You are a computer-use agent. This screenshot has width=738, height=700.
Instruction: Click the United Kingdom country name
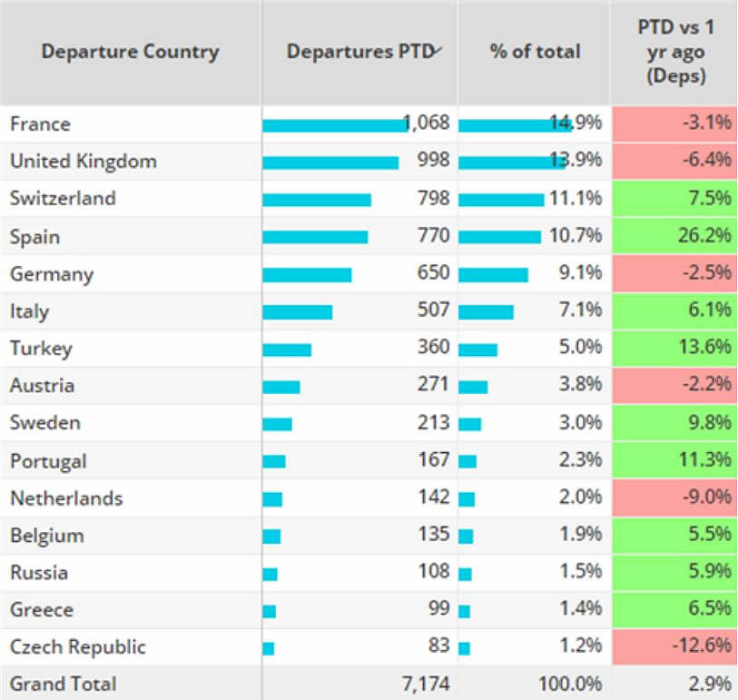click(83, 161)
